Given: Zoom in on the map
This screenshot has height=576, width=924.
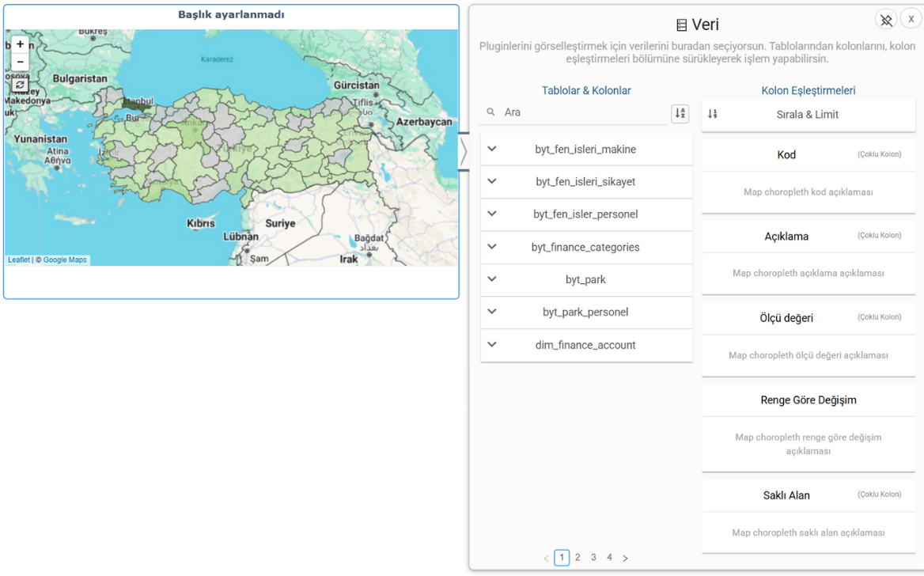Looking at the screenshot, I should click(x=20, y=44).
